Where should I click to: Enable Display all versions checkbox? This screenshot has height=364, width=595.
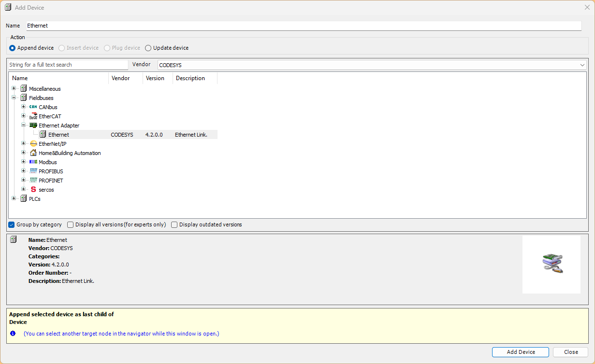tap(71, 224)
